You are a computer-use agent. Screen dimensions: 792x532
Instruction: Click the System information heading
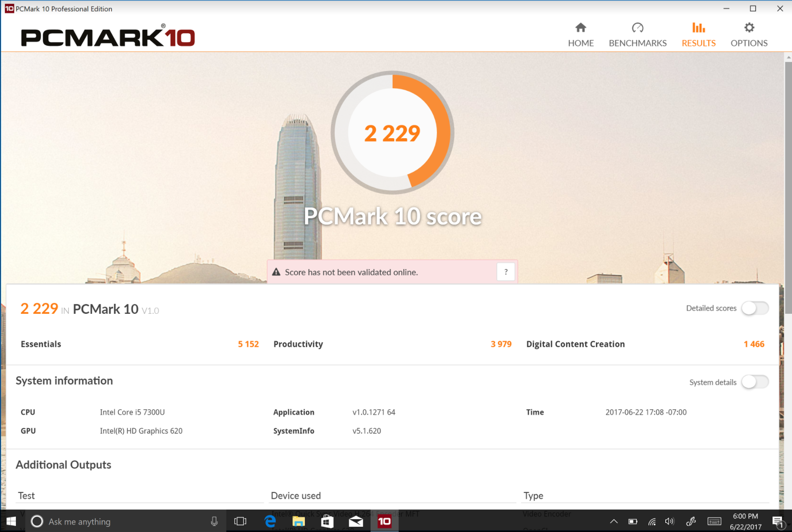point(64,381)
